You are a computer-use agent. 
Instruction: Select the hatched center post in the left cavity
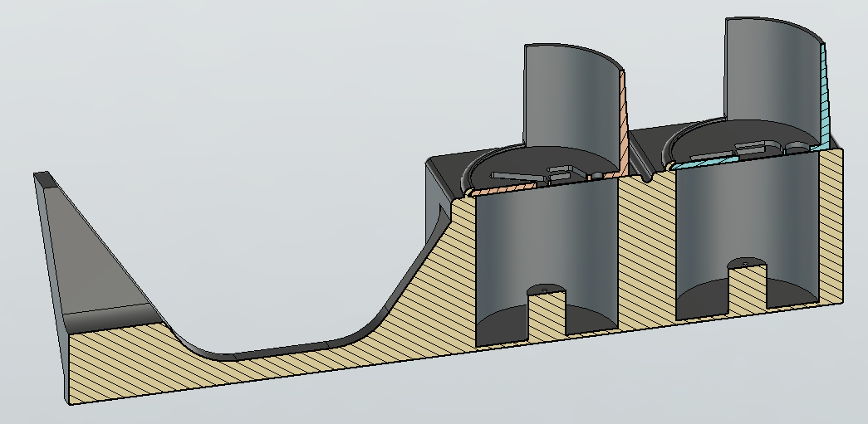547,314
